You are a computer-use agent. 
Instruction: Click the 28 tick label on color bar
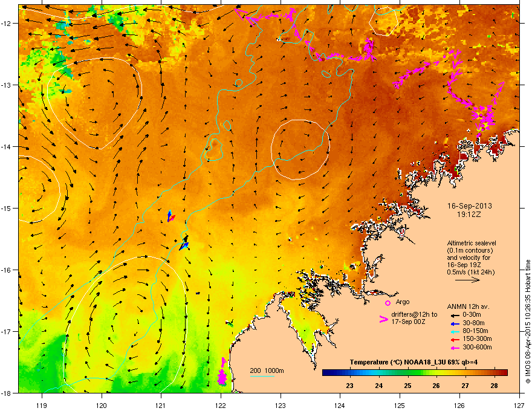click(x=494, y=386)
